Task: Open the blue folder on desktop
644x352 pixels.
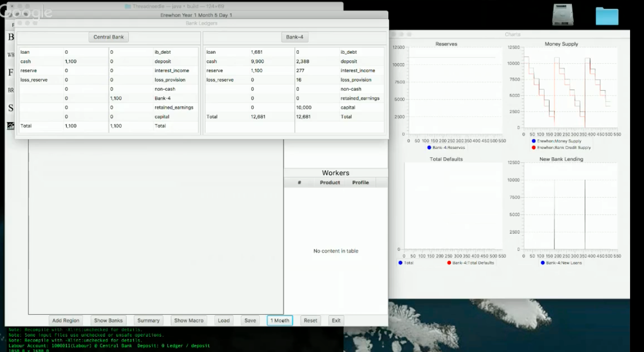Action: [x=607, y=16]
